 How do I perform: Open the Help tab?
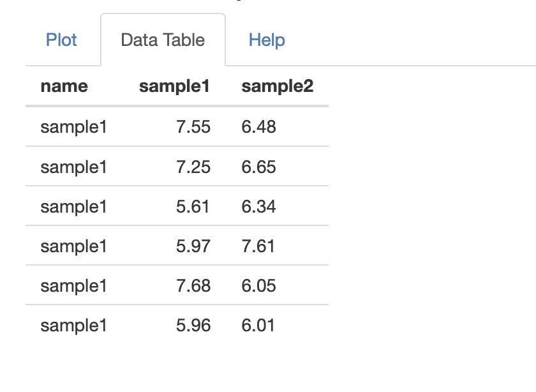coord(267,40)
